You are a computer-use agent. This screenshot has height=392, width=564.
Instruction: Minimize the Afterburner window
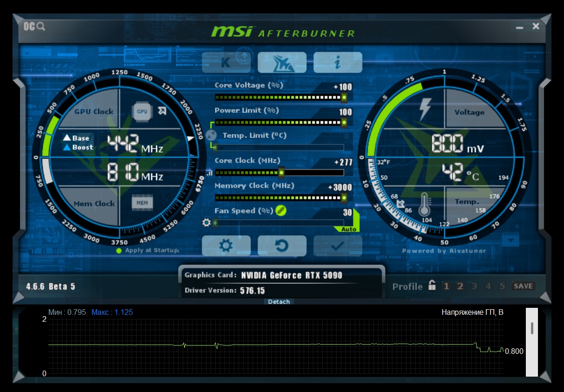[520, 28]
